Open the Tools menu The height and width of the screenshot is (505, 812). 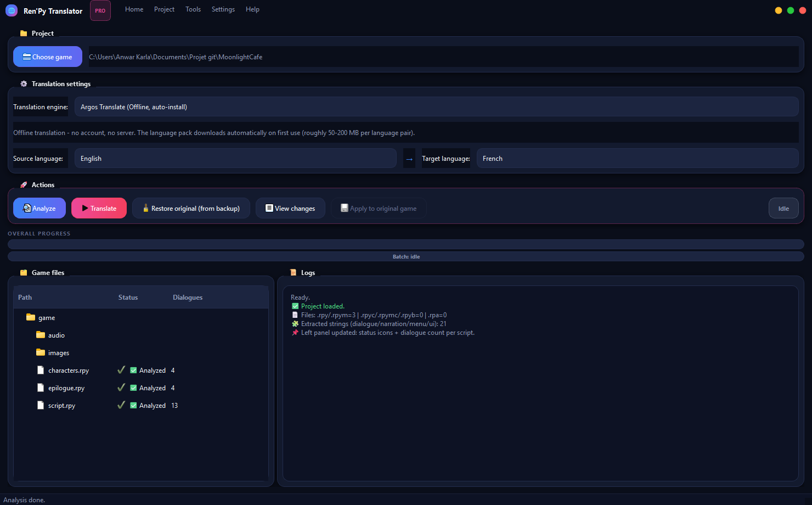click(x=193, y=9)
